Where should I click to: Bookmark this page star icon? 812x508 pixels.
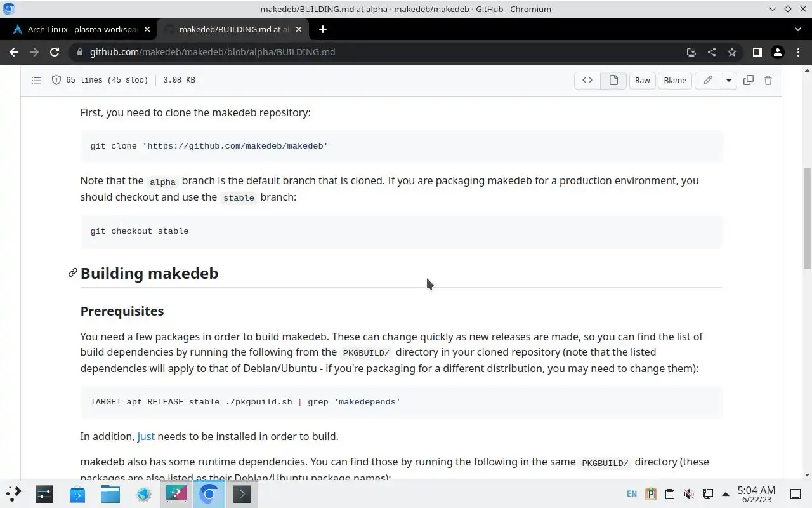(x=732, y=52)
